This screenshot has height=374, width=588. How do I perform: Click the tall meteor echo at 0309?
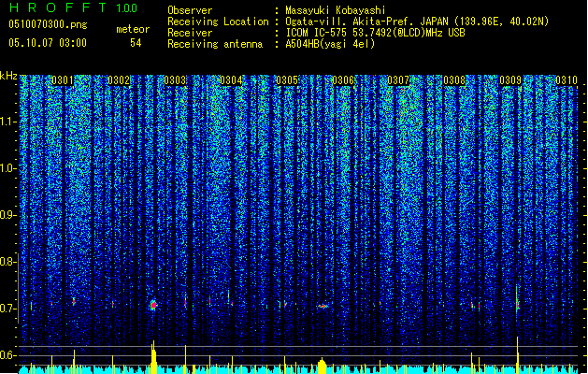[517, 299]
